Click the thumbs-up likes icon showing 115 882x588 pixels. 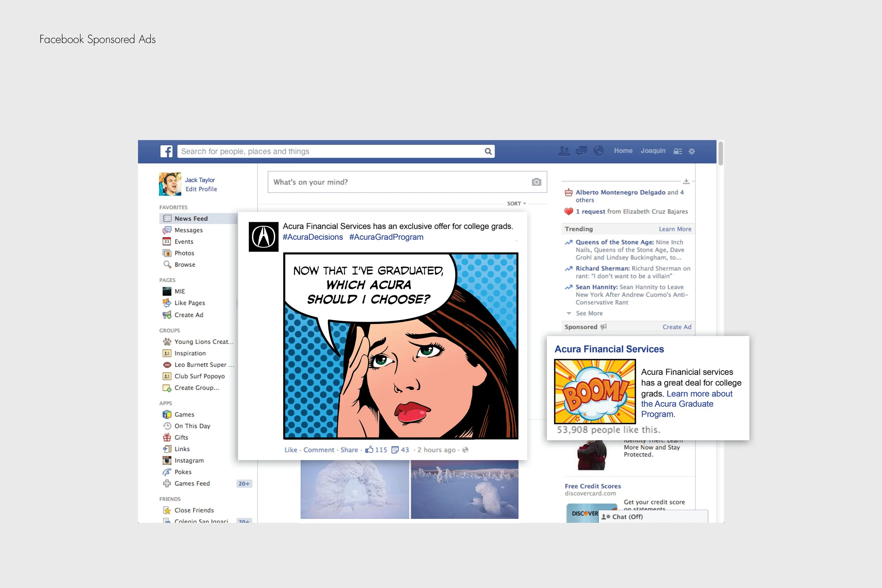click(x=369, y=450)
